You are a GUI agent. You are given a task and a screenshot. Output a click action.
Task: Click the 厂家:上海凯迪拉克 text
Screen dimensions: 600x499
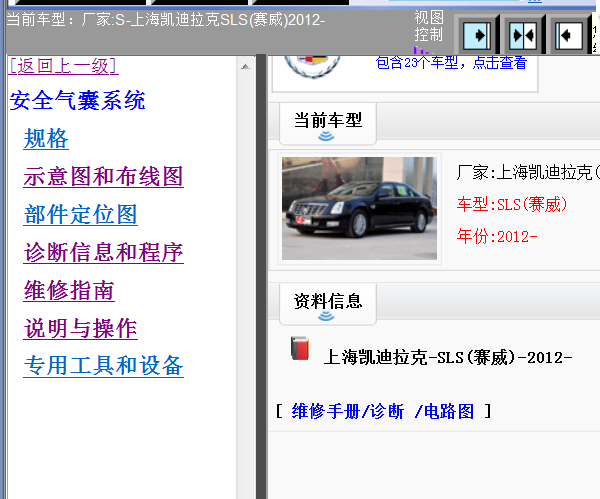(528, 173)
